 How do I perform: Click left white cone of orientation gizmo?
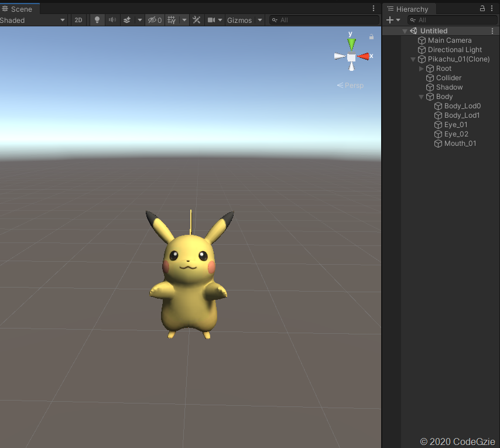coord(340,56)
